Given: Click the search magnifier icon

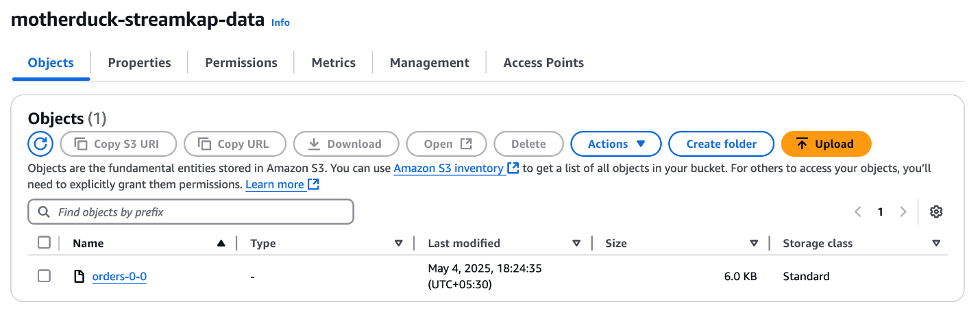Looking at the screenshot, I should click(x=45, y=212).
